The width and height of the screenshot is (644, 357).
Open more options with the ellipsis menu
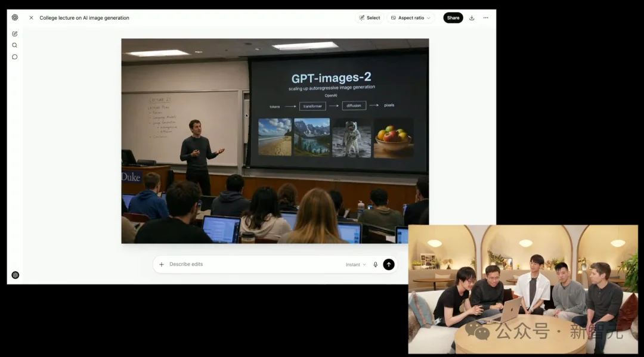click(485, 17)
